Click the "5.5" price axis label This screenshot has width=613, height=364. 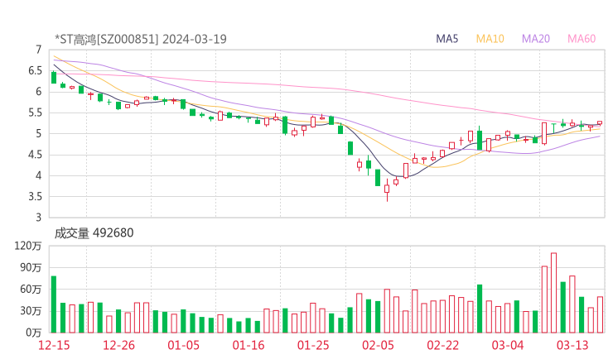(x=35, y=113)
